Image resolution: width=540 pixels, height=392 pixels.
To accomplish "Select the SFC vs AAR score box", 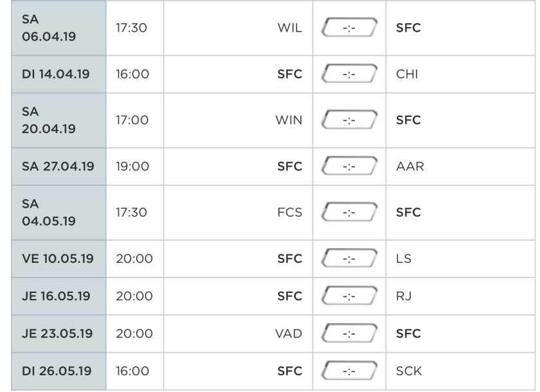I will [x=349, y=167].
